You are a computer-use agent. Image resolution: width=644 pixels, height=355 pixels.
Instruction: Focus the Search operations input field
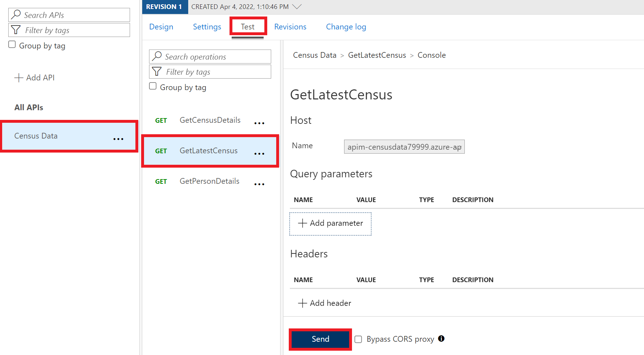tap(210, 56)
